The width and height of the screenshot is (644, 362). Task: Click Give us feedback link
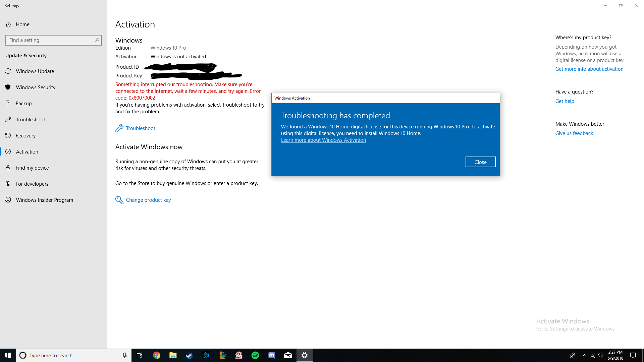[x=574, y=133]
